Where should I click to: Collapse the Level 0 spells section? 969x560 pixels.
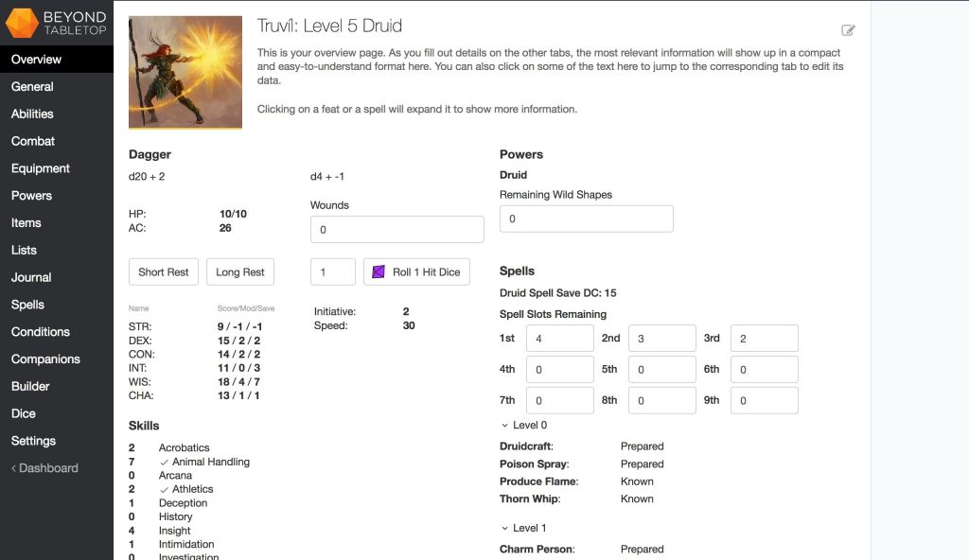[x=506, y=425]
